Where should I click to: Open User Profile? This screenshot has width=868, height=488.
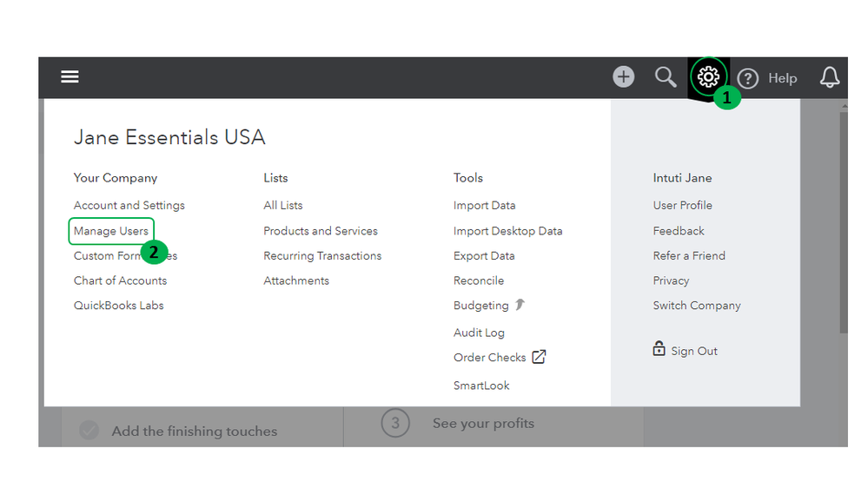(x=682, y=206)
